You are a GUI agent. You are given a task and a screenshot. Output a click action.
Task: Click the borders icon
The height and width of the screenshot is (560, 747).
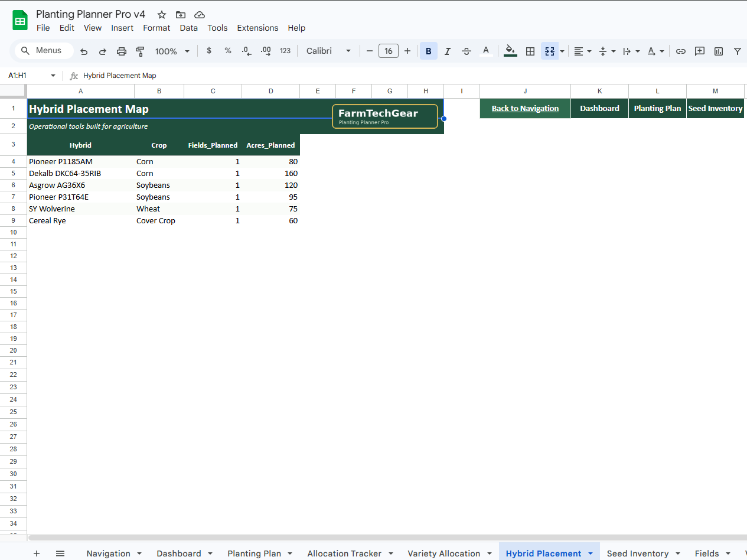[x=529, y=51]
